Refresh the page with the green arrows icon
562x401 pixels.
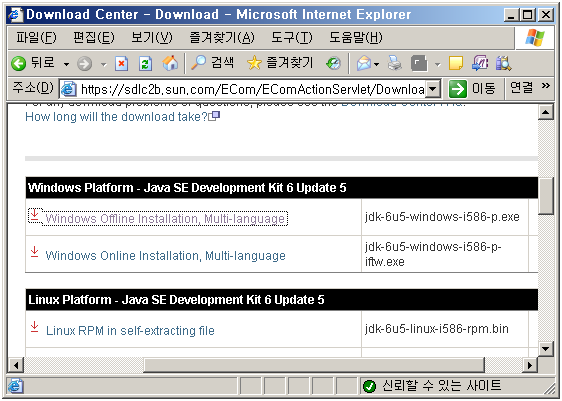pyautogui.click(x=145, y=64)
